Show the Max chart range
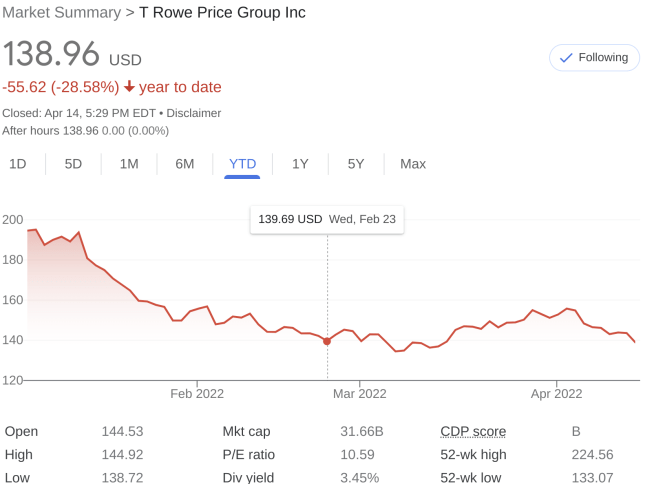Viewport: 654px width, 484px height. [413, 164]
